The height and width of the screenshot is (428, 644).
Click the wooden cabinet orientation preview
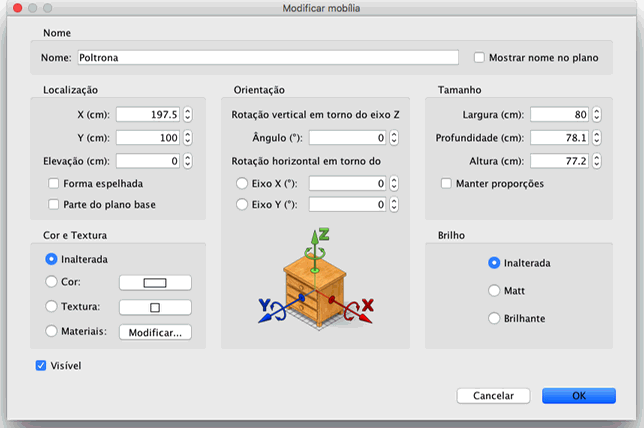[315, 290]
